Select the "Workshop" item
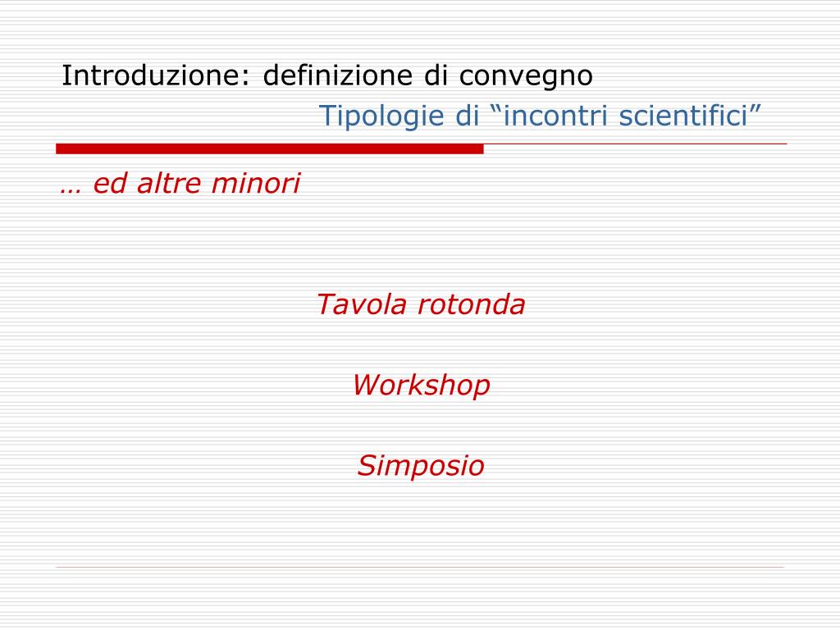This screenshot has width=840, height=630. (x=421, y=386)
